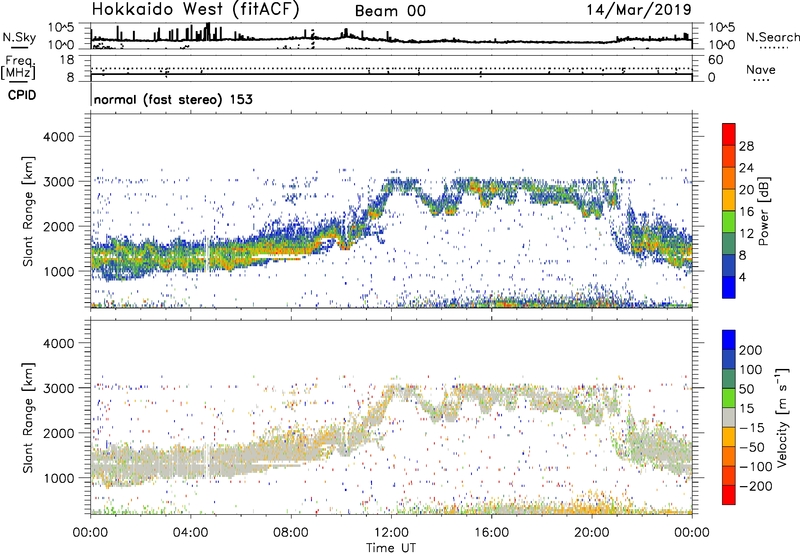Click the '2000' tick on the velocity panel
800x554 pixels.
(x=58, y=433)
